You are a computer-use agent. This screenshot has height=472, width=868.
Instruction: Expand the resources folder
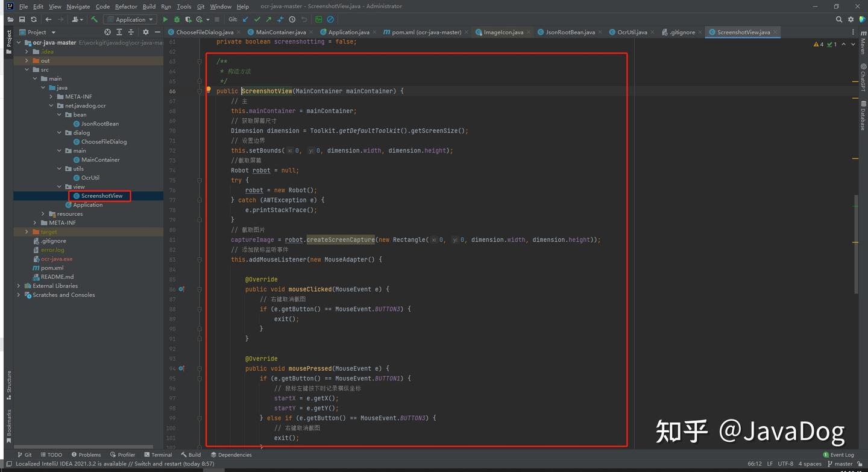click(x=42, y=213)
